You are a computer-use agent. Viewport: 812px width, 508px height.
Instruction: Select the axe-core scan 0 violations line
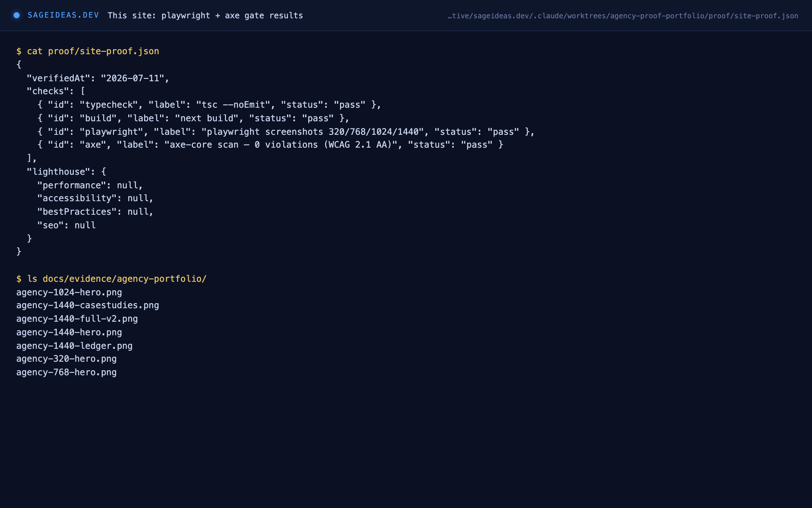click(270, 145)
